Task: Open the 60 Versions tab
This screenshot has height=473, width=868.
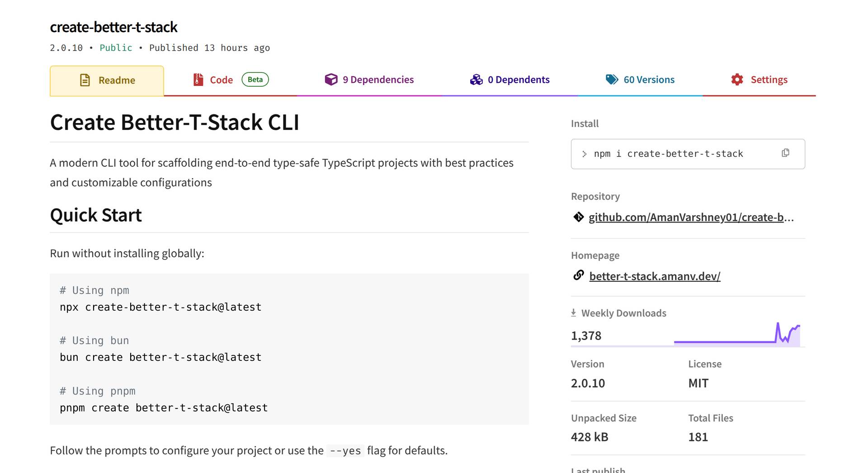Action: (649, 79)
